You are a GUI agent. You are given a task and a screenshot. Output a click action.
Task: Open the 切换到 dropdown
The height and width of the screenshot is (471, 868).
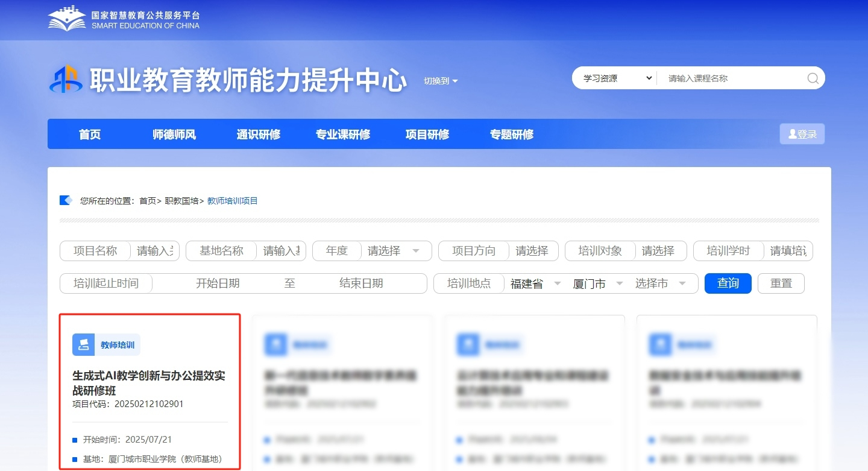(x=441, y=81)
